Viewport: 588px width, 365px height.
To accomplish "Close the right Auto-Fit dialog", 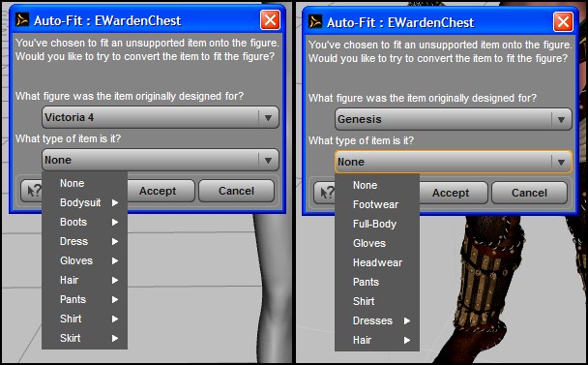I will click(x=563, y=21).
